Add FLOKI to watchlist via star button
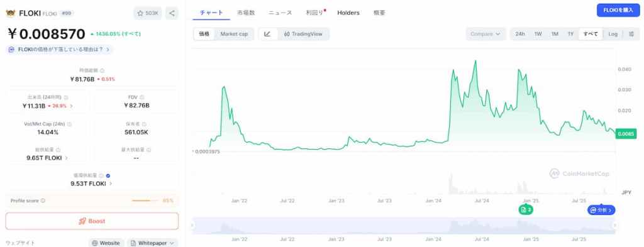The image size is (644, 247). pos(147,13)
